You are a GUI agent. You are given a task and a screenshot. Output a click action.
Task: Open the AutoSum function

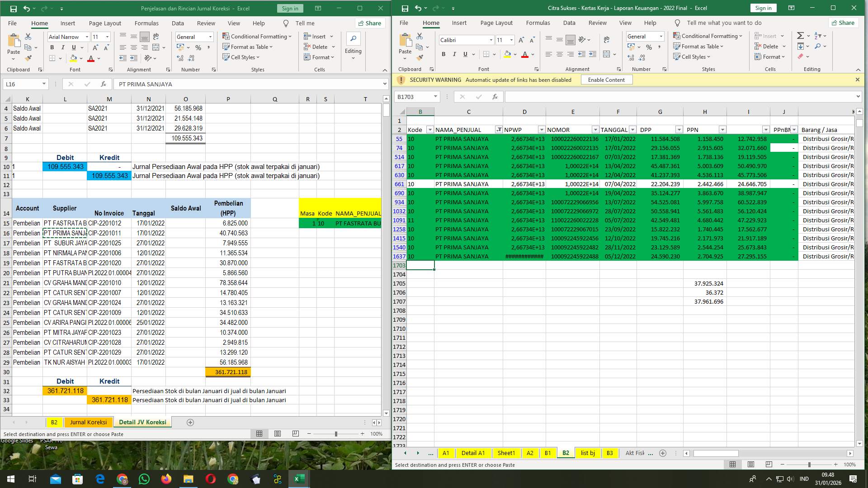[800, 35]
